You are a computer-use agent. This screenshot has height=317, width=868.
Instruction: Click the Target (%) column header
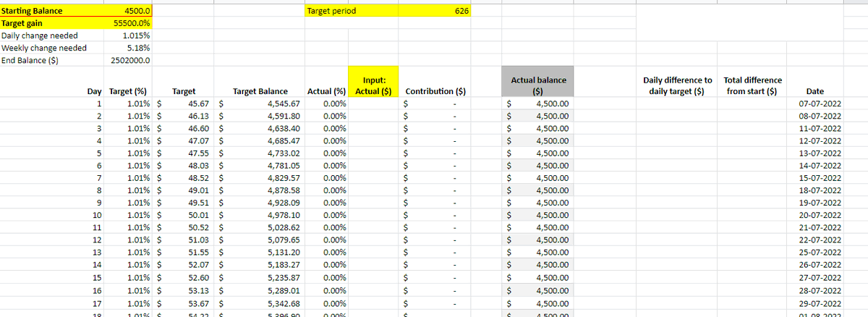[128, 91]
